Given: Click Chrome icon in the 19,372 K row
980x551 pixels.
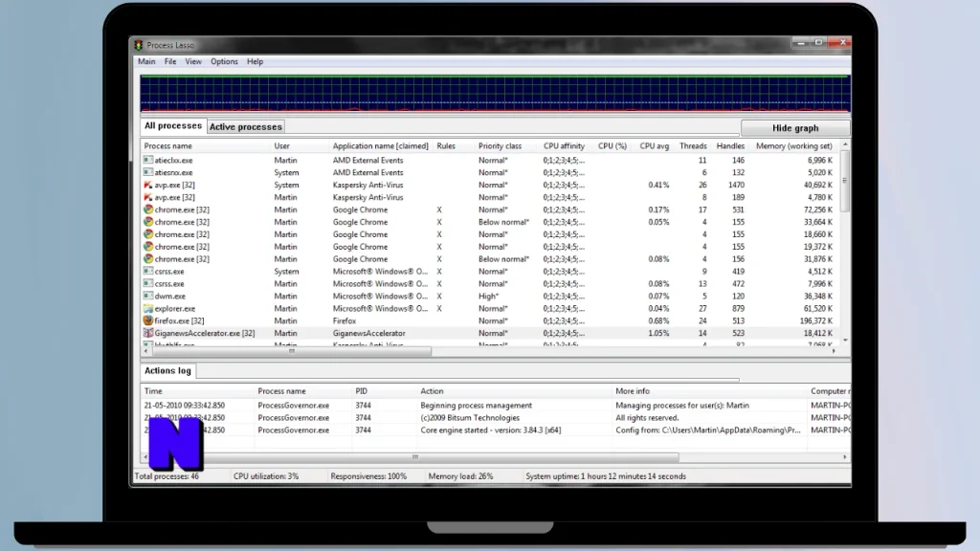Looking at the screenshot, I should pyautogui.click(x=148, y=246).
